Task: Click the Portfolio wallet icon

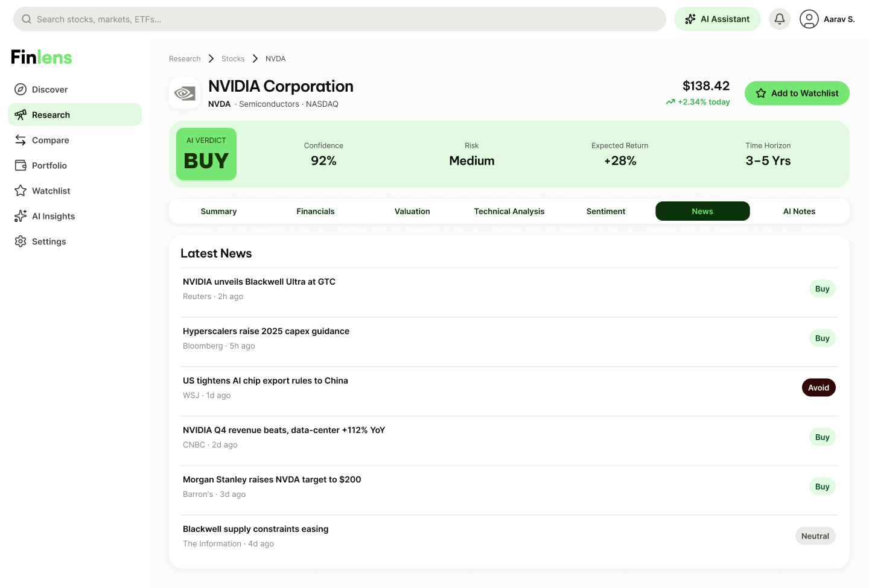Action: point(21,165)
